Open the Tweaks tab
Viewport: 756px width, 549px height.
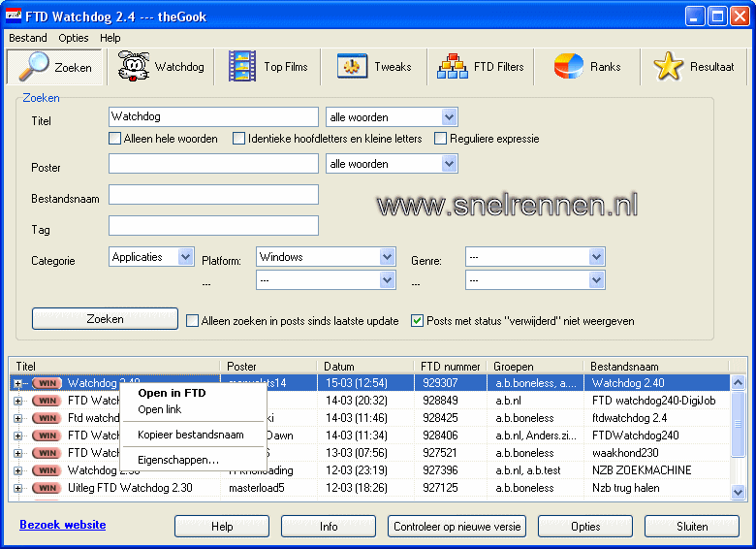(x=374, y=67)
